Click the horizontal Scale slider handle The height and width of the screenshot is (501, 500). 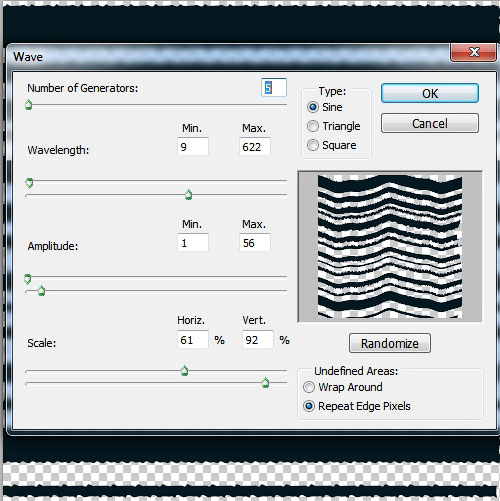point(184,371)
